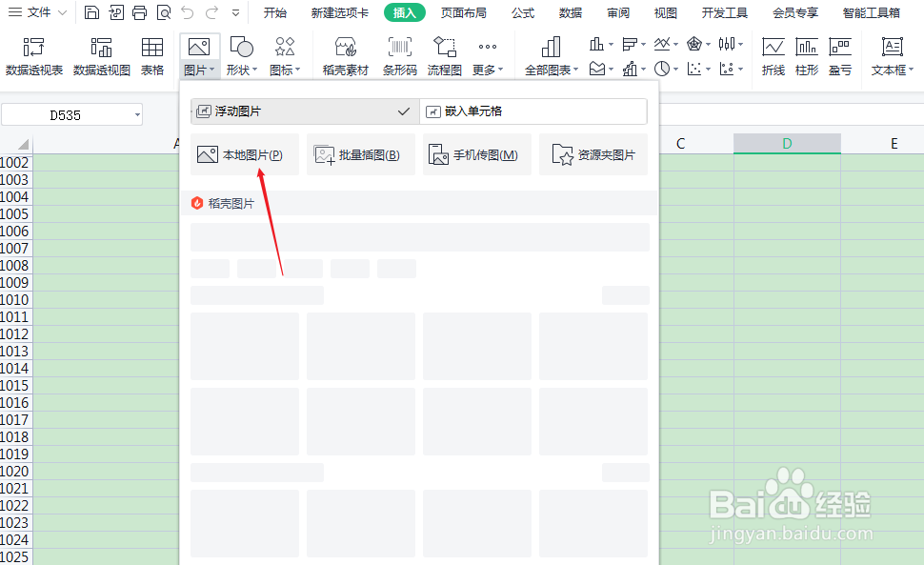Insert a 条形码 barcode
The height and width of the screenshot is (565, 924).
coord(400,56)
